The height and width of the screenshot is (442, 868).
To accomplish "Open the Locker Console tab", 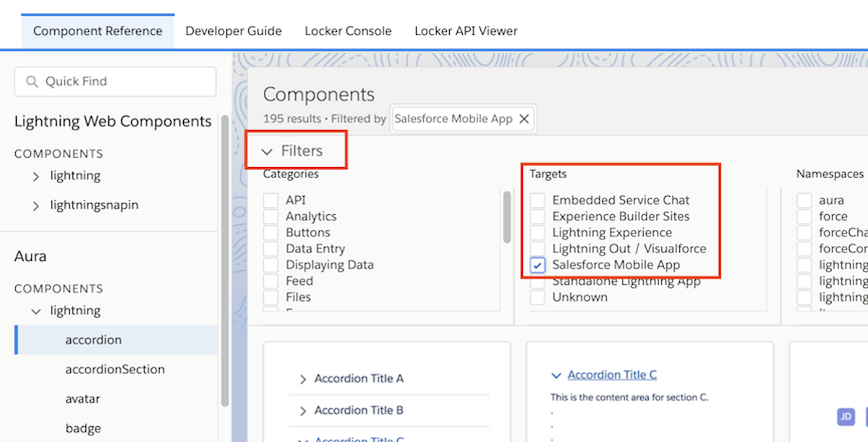I will (x=348, y=31).
